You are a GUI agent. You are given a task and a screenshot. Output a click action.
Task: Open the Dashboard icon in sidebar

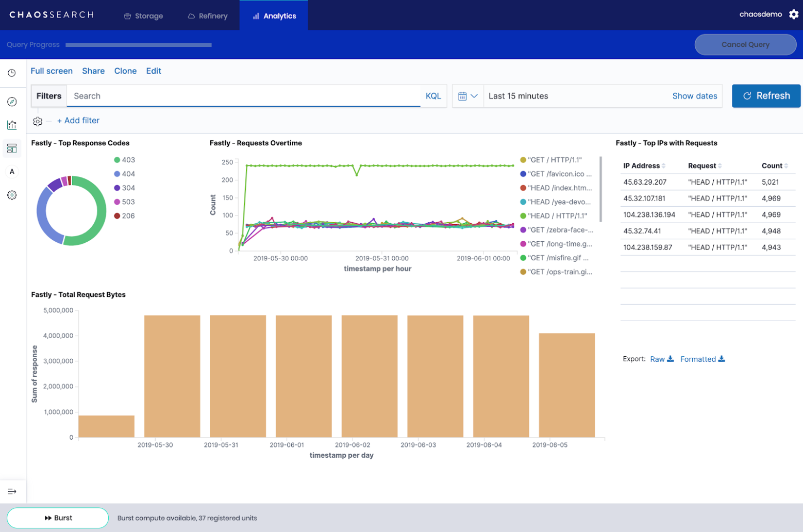[x=12, y=149]
